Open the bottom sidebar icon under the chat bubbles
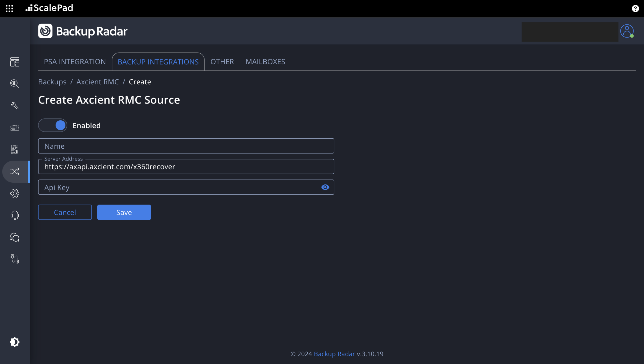Screen dimensions: 644x364 coord(15,259)
